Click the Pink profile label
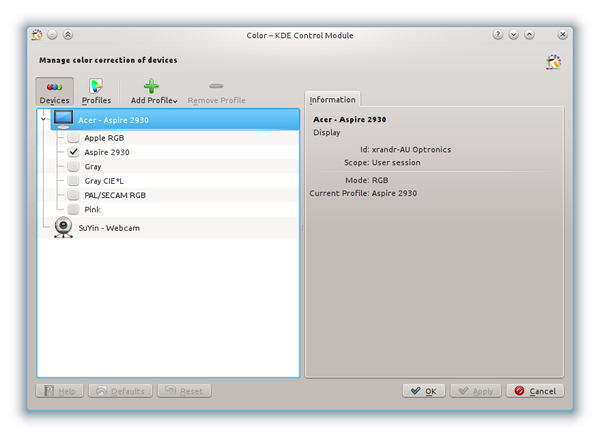The image size is (600, 437). pos(92,209)
